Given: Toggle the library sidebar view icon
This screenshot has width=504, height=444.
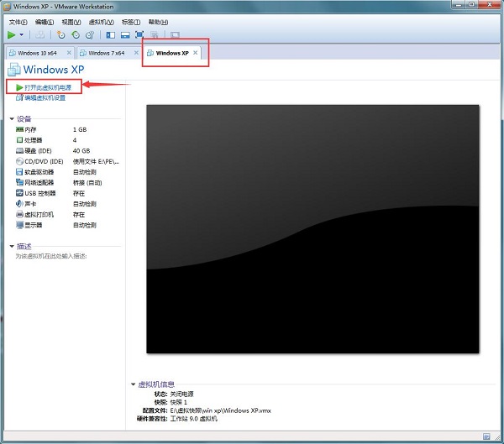Looking at the screenshot, I should [111, 34].
